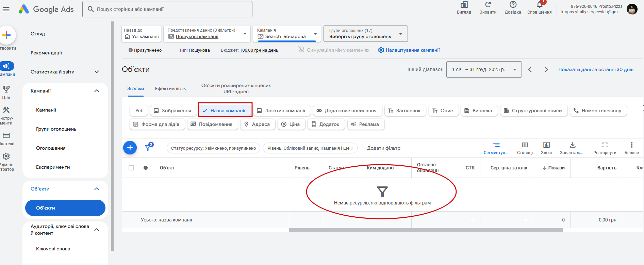644x265 pixels.
Task: Click the Expand (Розгорнути) fullscreen icon
Action: 605,145
